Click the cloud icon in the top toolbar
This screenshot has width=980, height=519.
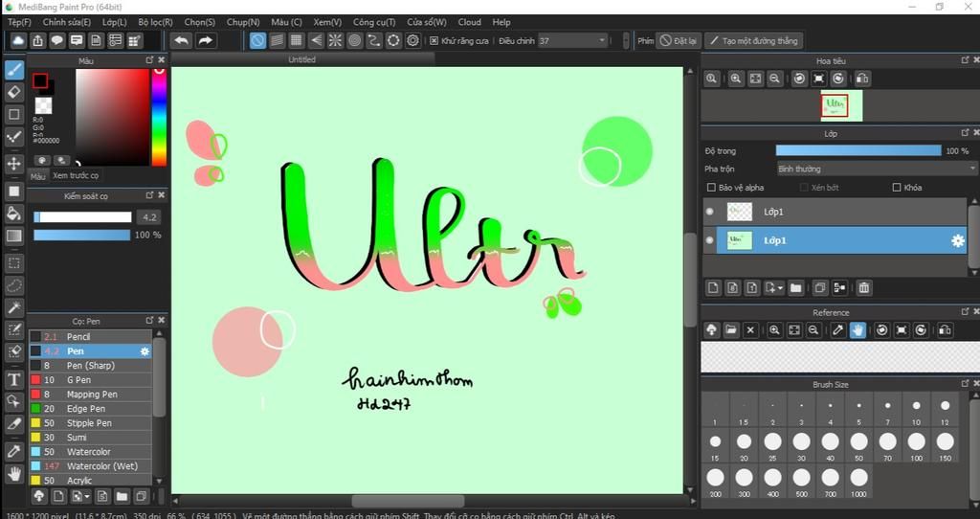(18, 40)
